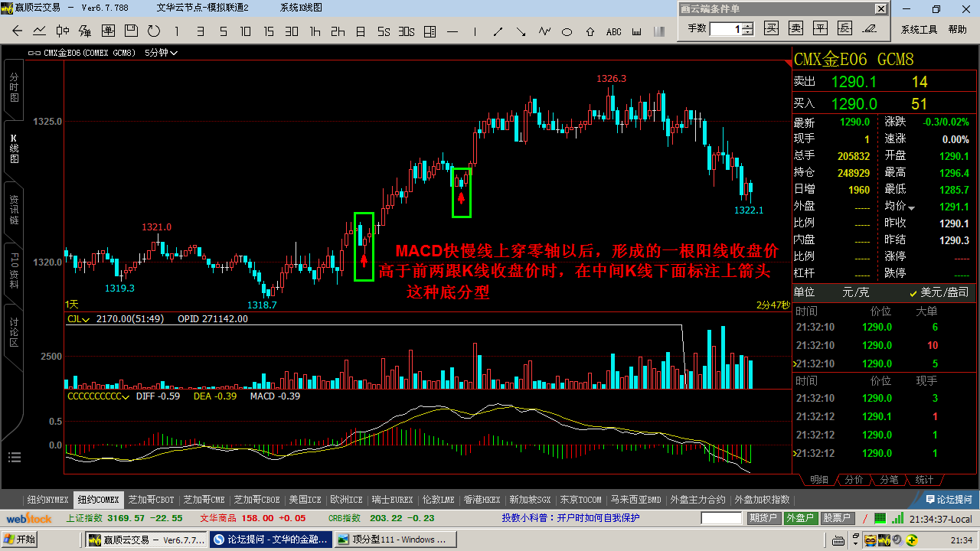980x551 pixels.
Task: Click the 反 reverse position button
Action: [844, 28]
